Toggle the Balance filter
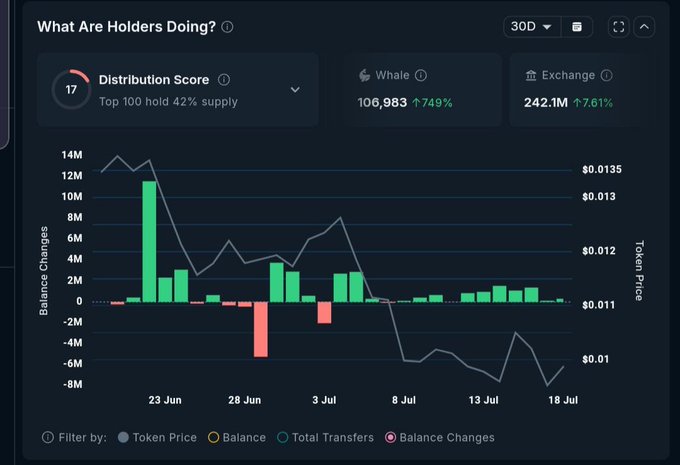 (237, 437)
